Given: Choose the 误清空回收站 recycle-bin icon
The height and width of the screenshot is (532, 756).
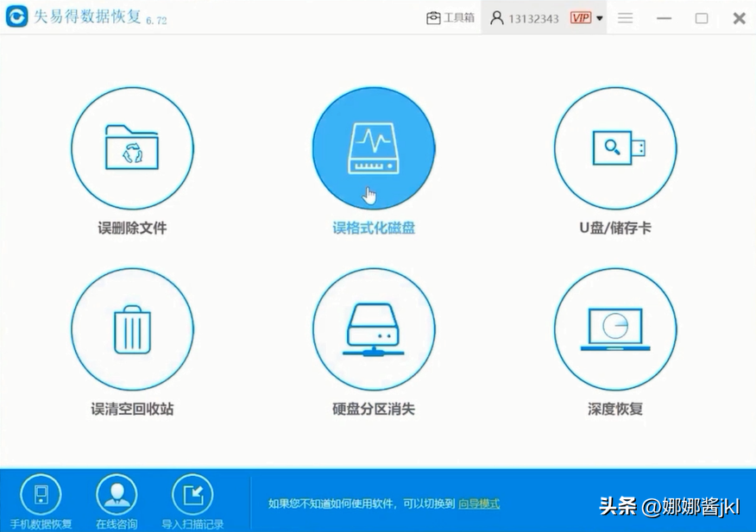Looking at the screenshot, I should pos(132,329).
